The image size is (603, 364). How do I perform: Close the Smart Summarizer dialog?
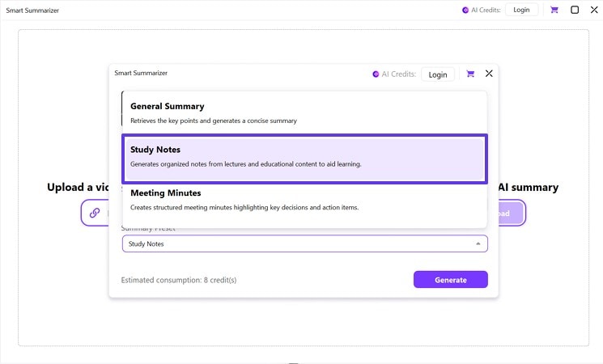point(489,74)
